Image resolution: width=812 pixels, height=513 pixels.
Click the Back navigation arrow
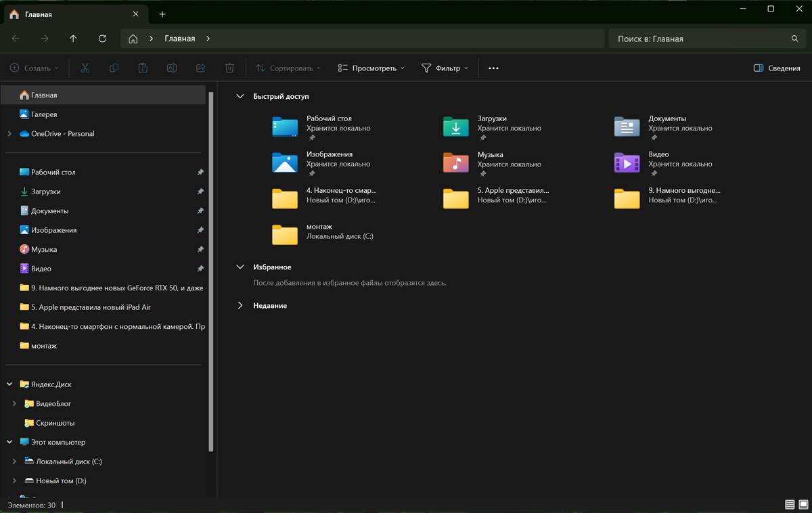tap(16, 39)
